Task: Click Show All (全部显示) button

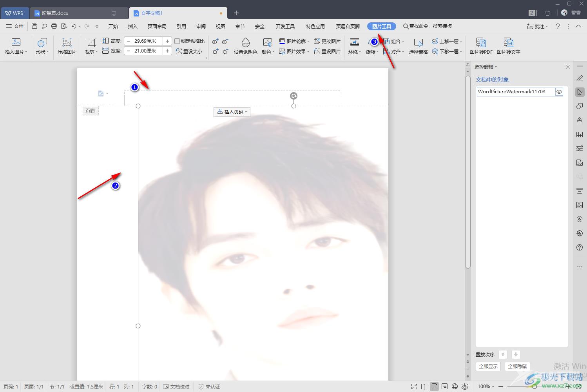Action: pyautogui.click(x=488, y=366)
